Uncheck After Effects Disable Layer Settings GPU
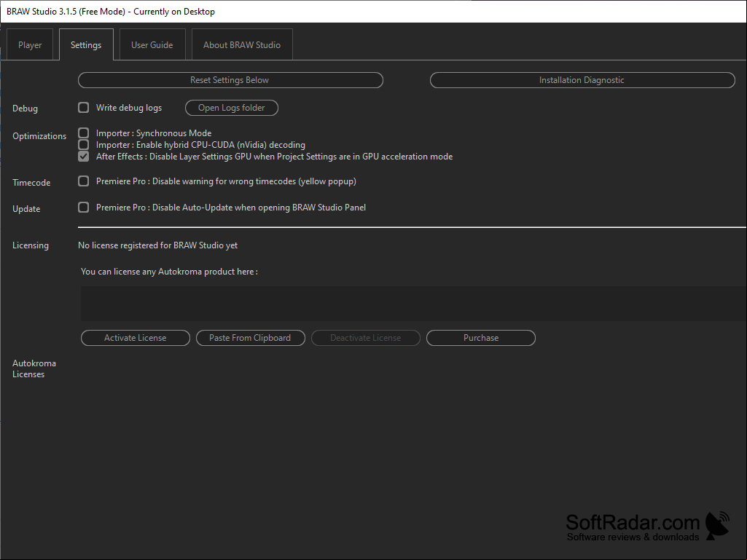Image resolution: width=747 pixels, height=560 pixels. 83,156
